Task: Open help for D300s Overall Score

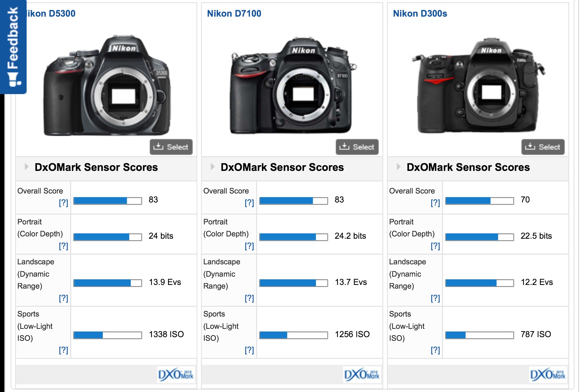Action: (435, 203)
